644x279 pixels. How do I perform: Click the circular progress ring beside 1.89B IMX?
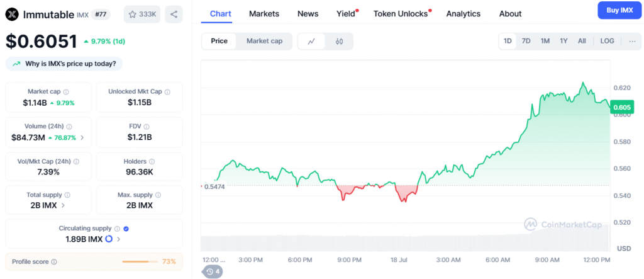pyautogui.click(x=109, y=239)
